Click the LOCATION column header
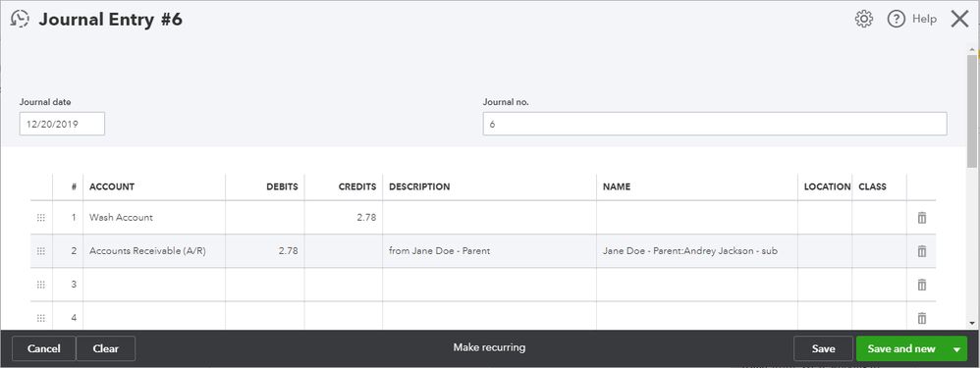This screenshot has height=368, width=980. point(827,186)
